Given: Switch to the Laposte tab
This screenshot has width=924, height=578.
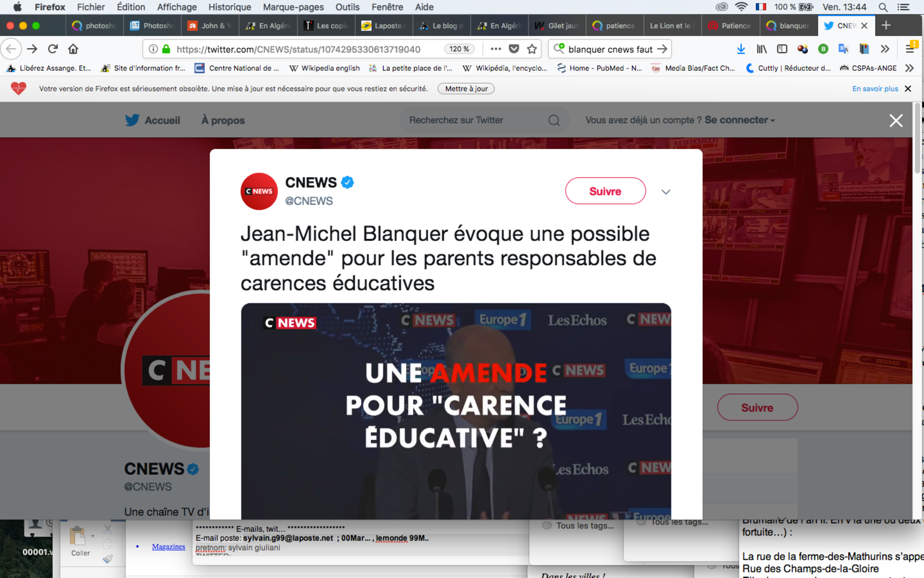Looking at the screenshot, I should point(383,26).
